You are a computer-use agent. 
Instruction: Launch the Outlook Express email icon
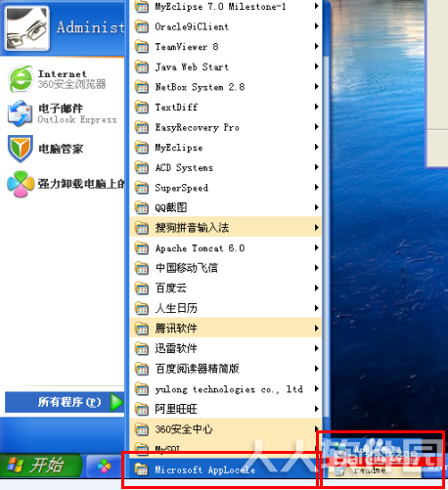20,113
